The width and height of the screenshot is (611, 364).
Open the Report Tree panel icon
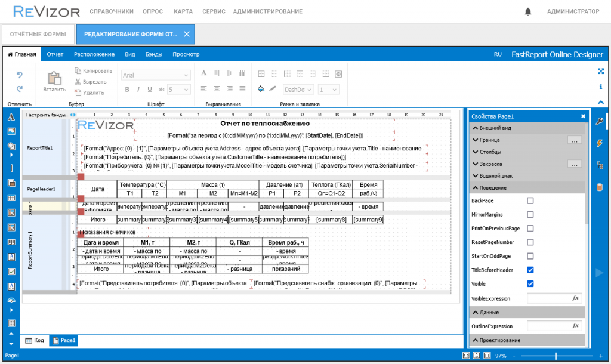point(600,166)
